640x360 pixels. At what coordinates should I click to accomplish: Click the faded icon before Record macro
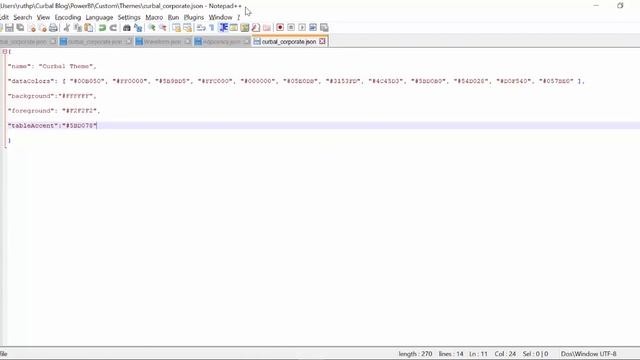[x=267, y=28]
